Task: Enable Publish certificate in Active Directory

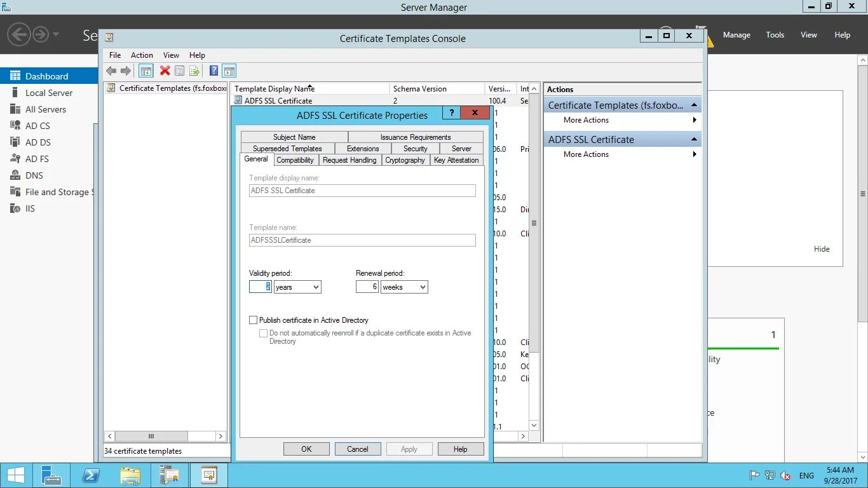Action: [254, 320]
